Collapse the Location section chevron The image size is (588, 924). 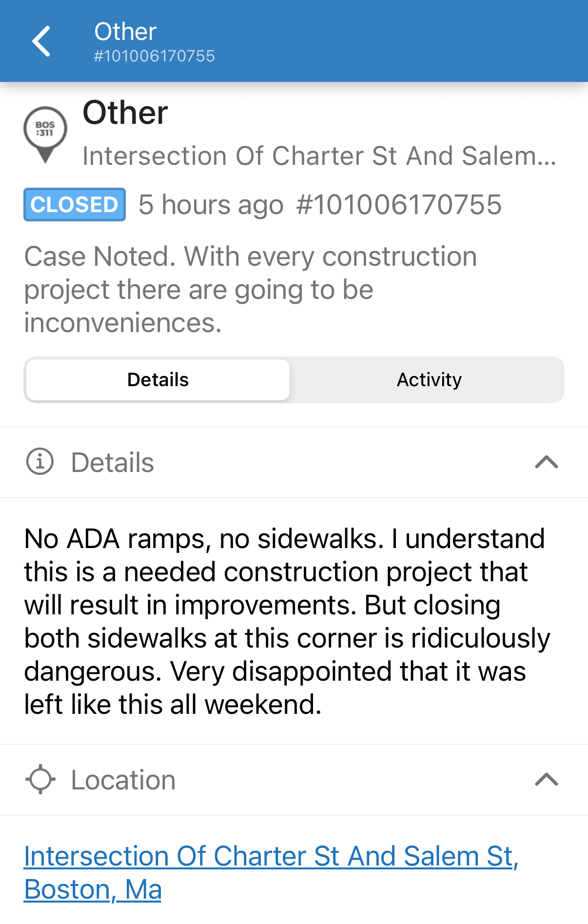(546, 779)
